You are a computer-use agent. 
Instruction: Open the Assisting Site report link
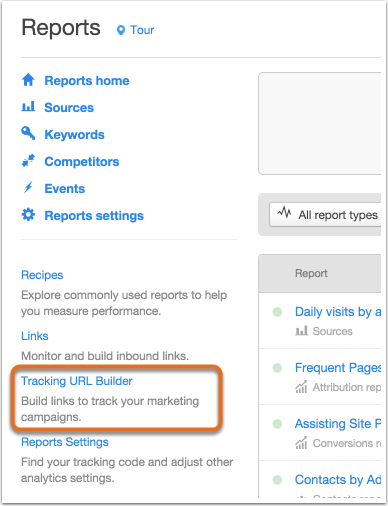[338, 424]
